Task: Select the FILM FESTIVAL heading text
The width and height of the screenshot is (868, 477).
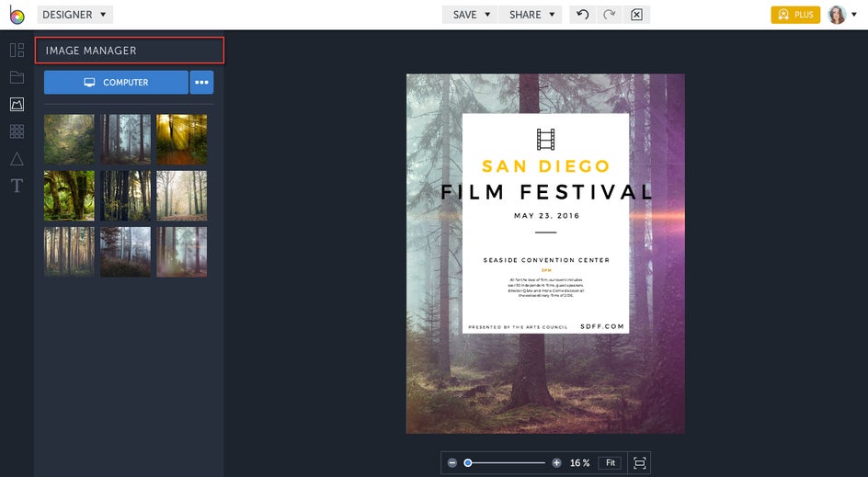Action: (546, 192)
